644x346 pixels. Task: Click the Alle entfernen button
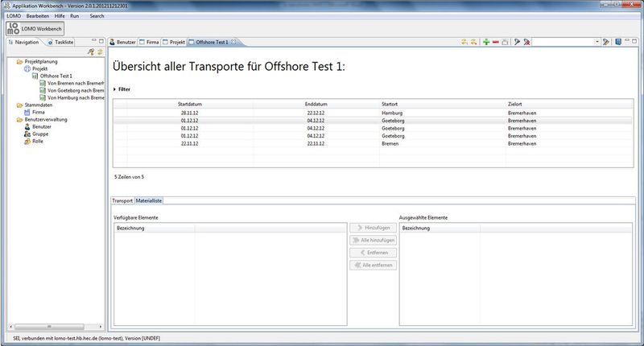pos(373,266)
